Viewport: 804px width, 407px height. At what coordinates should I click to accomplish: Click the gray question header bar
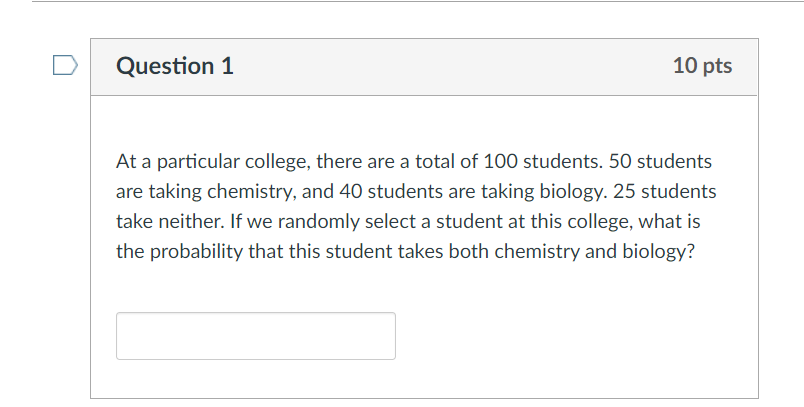450,66
